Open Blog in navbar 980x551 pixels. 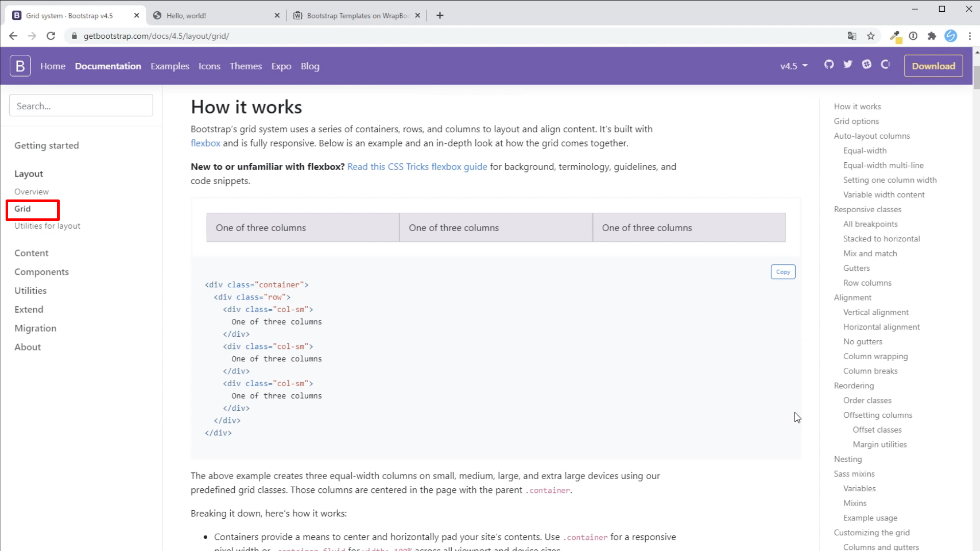click(310, 66)
